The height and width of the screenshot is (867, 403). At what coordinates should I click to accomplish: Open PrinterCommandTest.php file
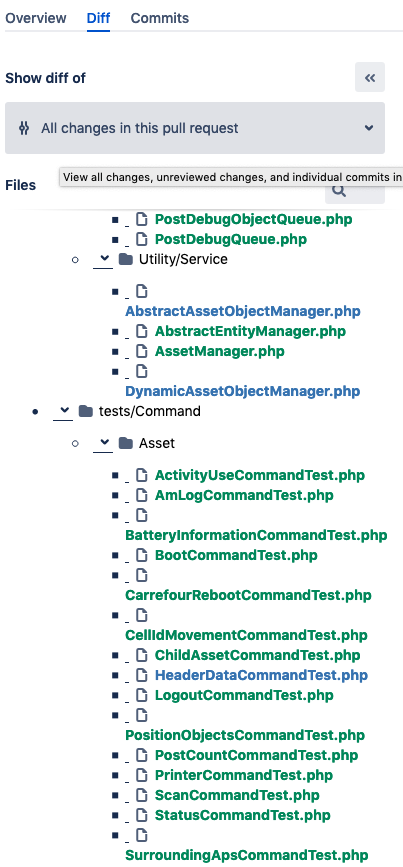[x=244, y=775]
